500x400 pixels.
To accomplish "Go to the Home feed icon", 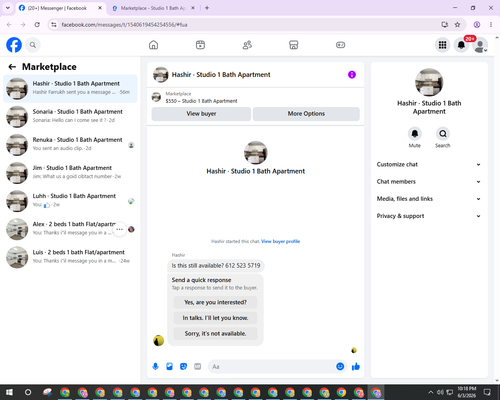I will (153, 45).
